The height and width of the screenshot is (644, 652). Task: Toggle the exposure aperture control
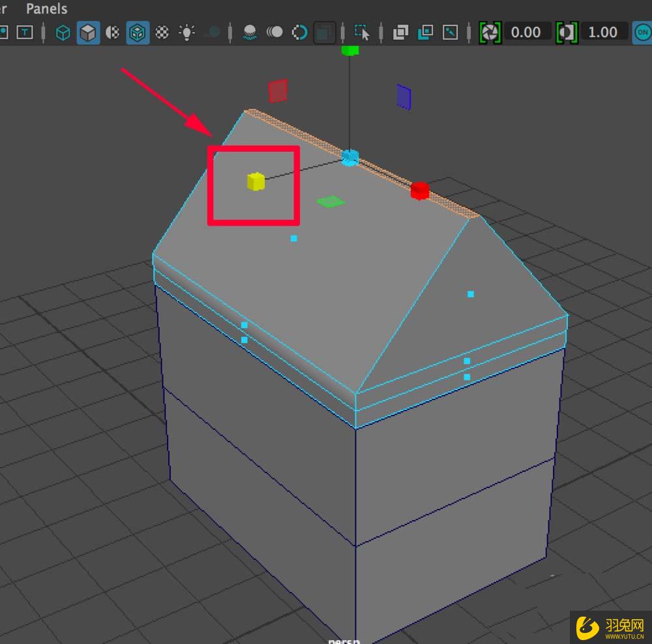[489, 31]
